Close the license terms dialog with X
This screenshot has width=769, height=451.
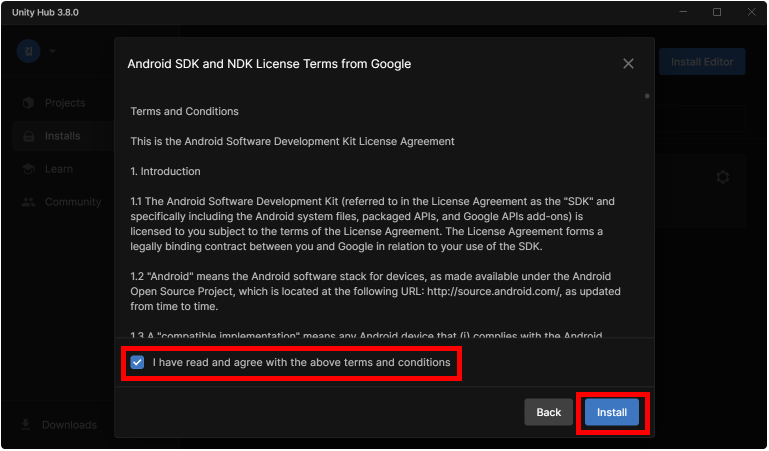click(x=628, y=64)
